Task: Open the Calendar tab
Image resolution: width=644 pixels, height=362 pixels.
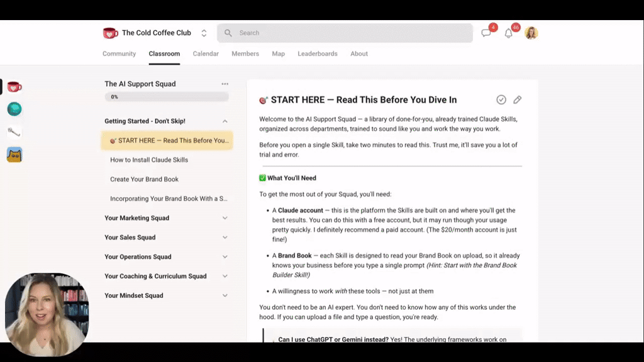Action: coord(206,54)
